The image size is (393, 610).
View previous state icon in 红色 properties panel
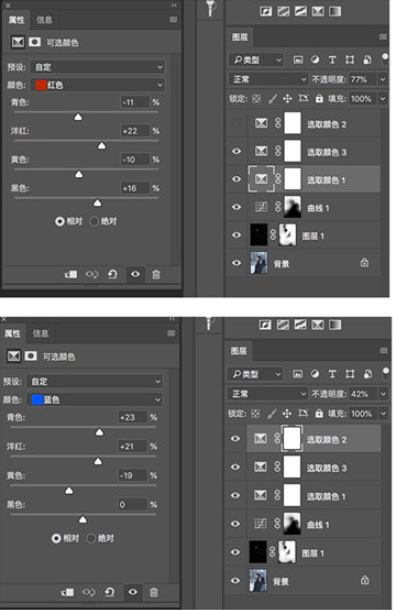tap(92, 275)
